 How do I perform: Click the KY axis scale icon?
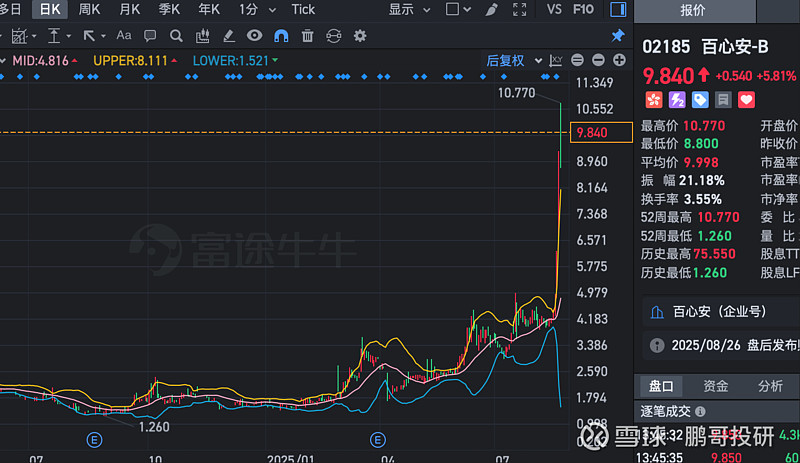[556, 61]
